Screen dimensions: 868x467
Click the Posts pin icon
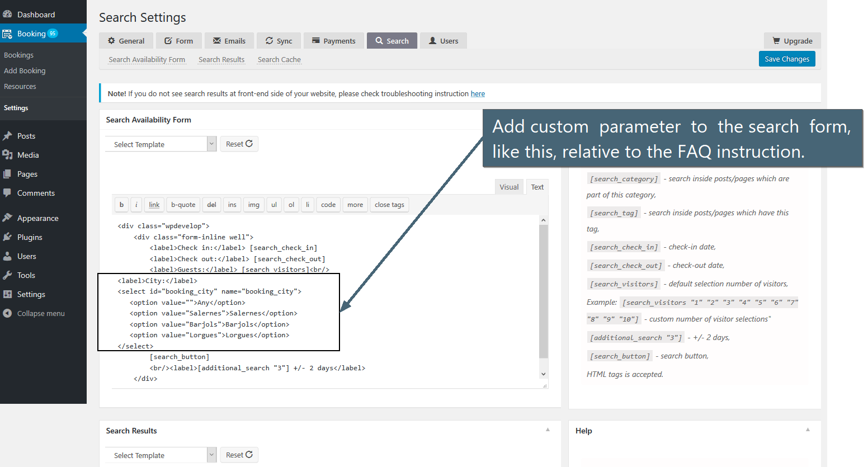pos(7,136)
